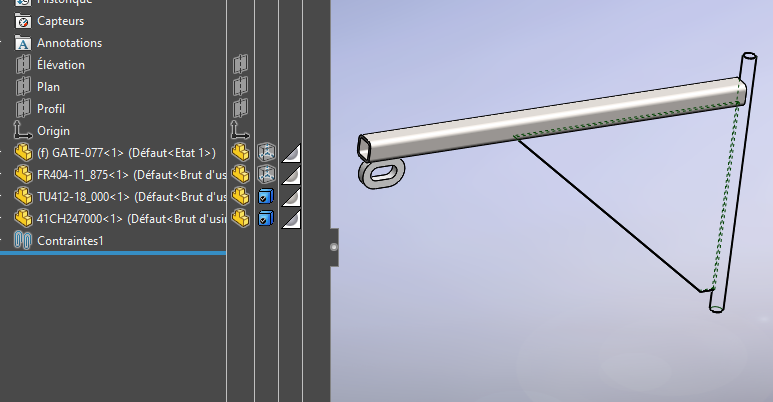Toggle visibility of Plan plane in display pane

(241, 86)
